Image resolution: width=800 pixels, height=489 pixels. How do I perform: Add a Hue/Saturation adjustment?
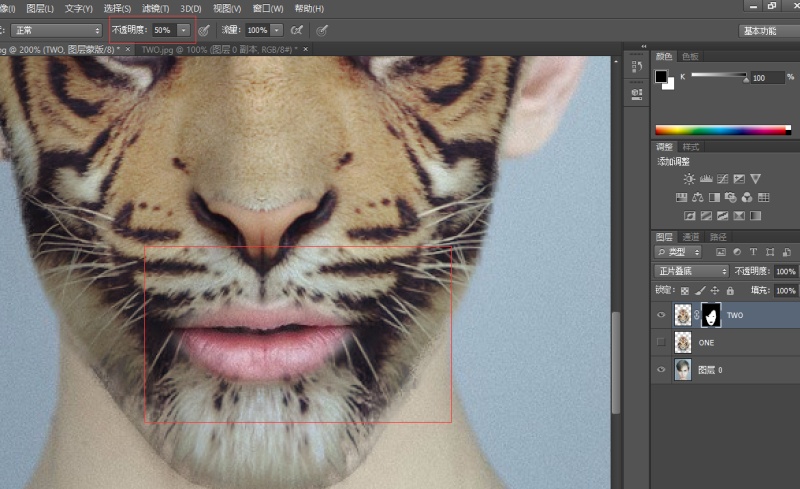(x=681, y=198)
